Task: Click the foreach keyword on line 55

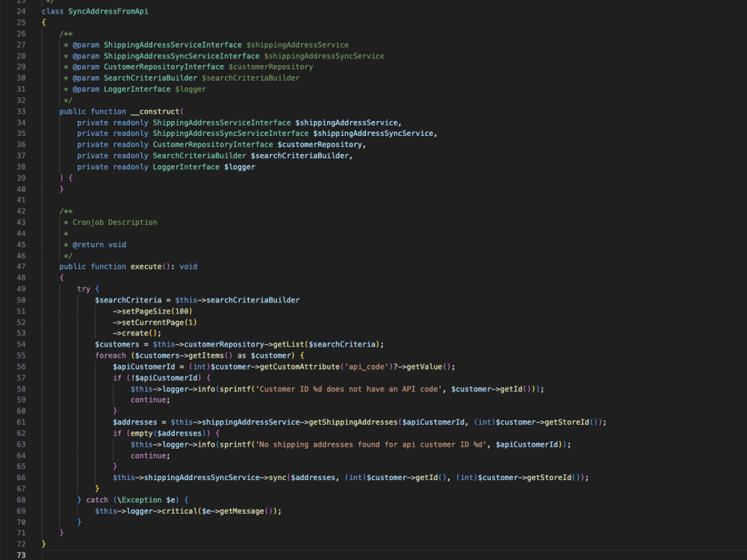Action: (x=111, y=355)
